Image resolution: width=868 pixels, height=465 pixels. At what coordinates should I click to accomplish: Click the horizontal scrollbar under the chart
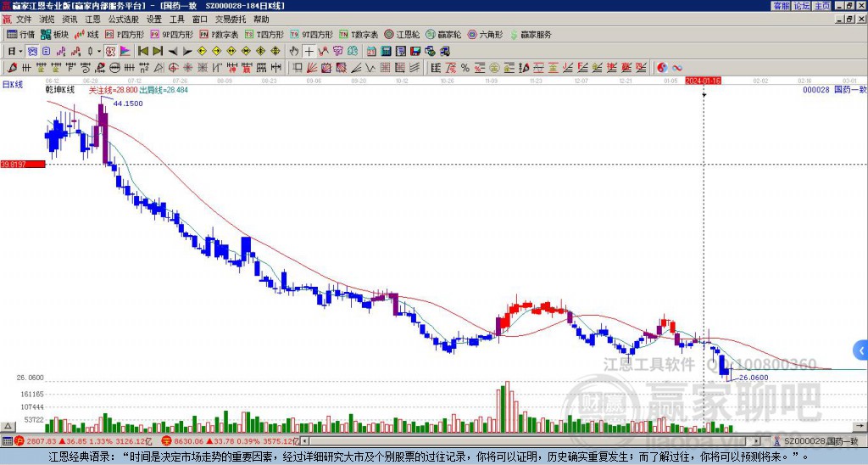(x=531, y=441)
